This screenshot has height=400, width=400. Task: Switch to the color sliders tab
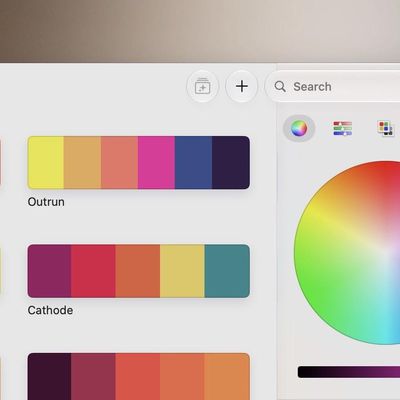pos(343,128)
